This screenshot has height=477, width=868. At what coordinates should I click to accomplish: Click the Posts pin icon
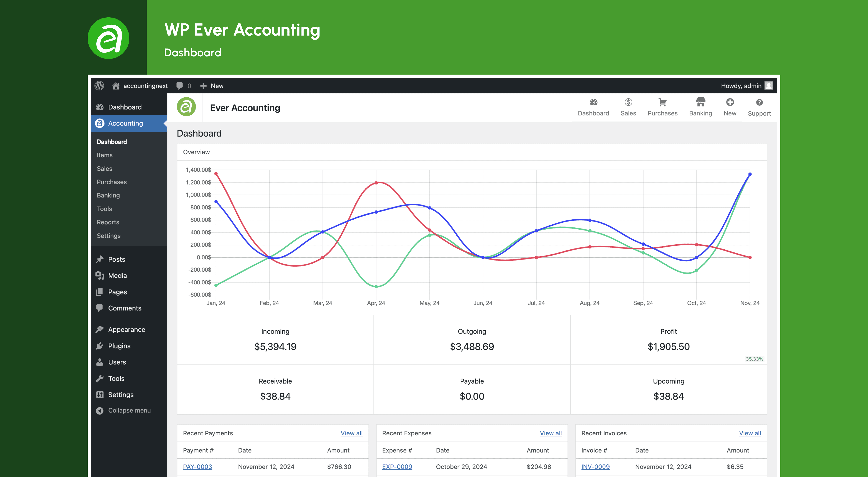[100, 259]
